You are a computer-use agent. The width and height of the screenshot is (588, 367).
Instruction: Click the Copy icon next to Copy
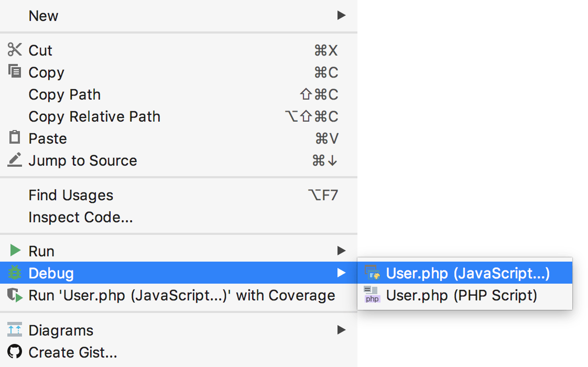(x=16, y=72)
